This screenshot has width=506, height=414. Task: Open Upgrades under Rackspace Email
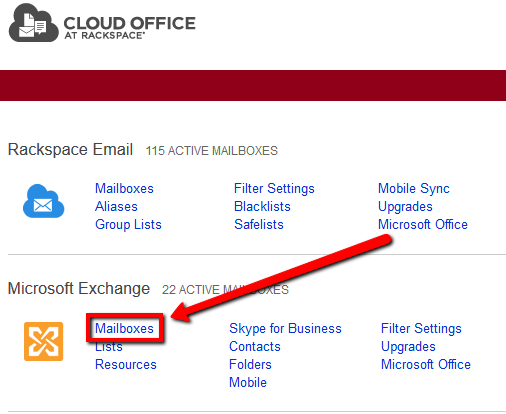tap(405, 206)
